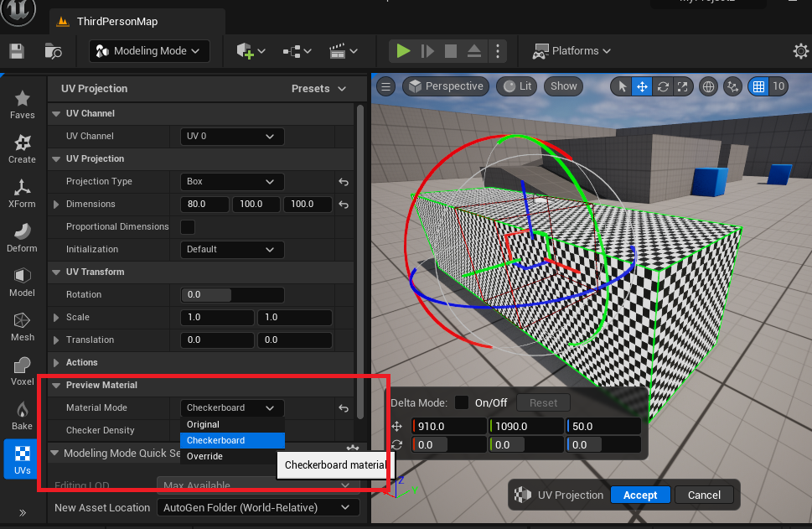Open the viewport hamburger options menu
The width and height of the screenshot is (812, 529).
tap(385, 86)
